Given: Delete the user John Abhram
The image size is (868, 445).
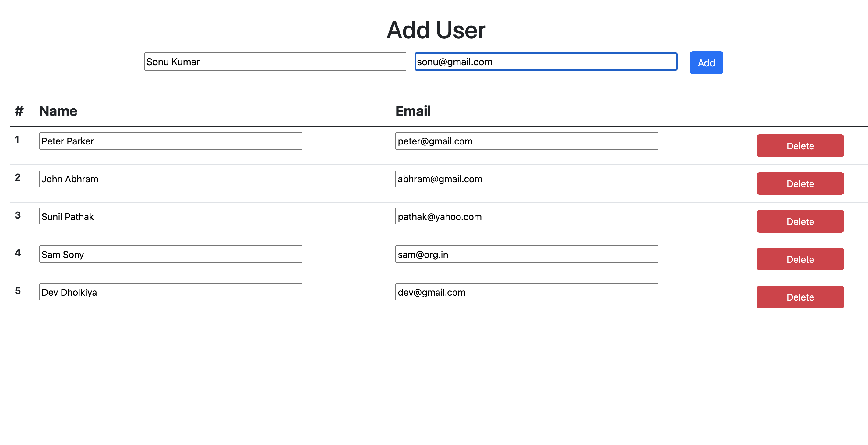Looking at the screenshot, I should pos(800,183).
